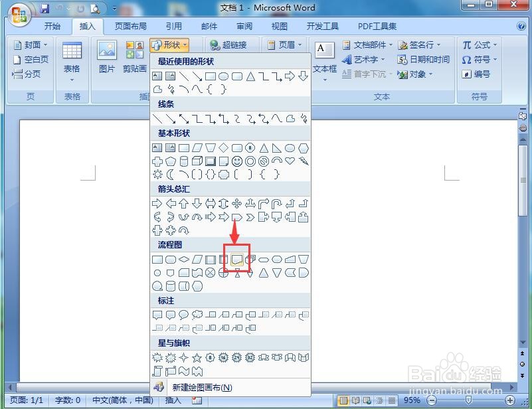Pick the sun shape in basic shapes
The image size is (532, 409).
click(157, 175)
